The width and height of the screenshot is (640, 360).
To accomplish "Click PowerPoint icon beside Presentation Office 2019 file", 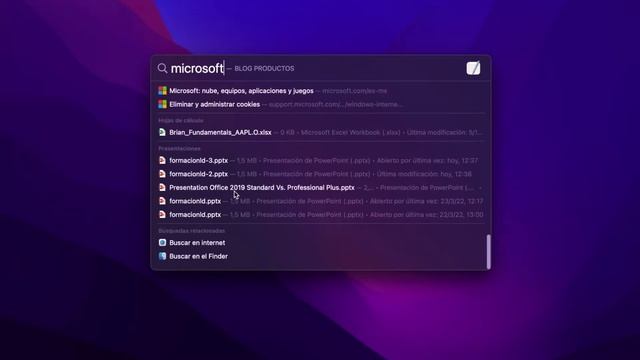I will (162, 187).
